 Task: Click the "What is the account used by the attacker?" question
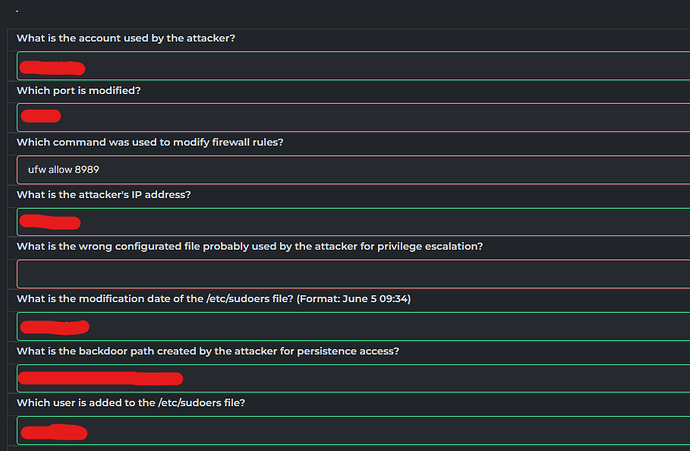[x=126, y=38]
